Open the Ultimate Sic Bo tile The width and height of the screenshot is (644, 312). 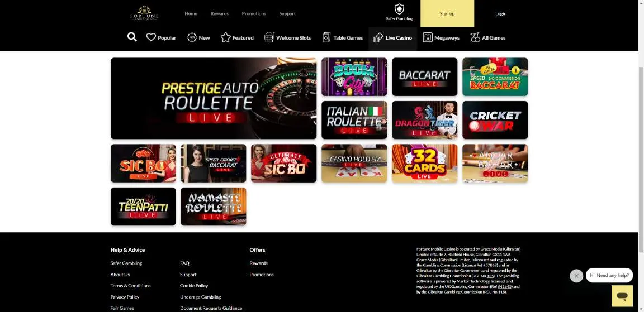coord(284,163)
